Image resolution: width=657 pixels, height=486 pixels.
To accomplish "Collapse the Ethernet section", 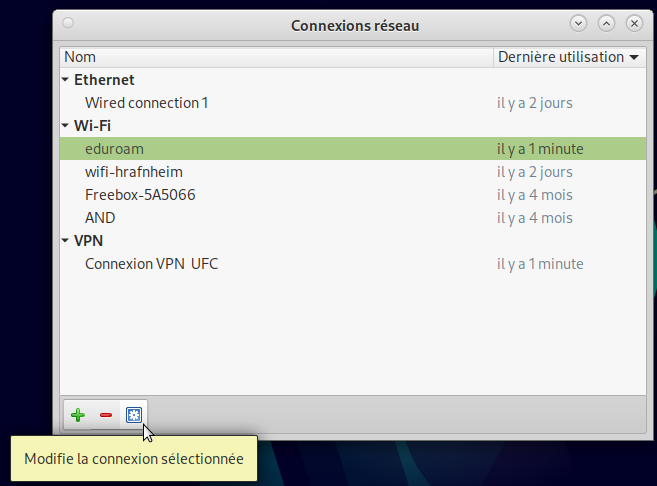I will point(66,80).
